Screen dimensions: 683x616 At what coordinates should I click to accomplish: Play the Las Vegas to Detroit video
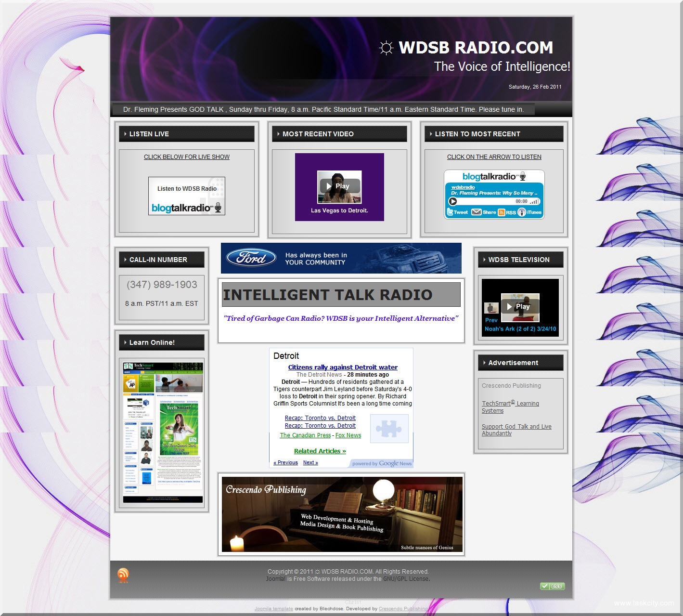pyautogui.click(x=340, y=186)
